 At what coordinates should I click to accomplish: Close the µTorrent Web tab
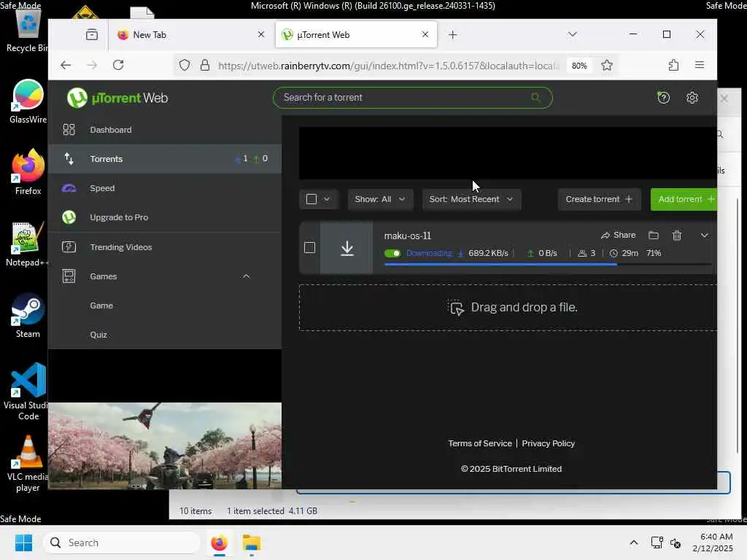point(425,34)
